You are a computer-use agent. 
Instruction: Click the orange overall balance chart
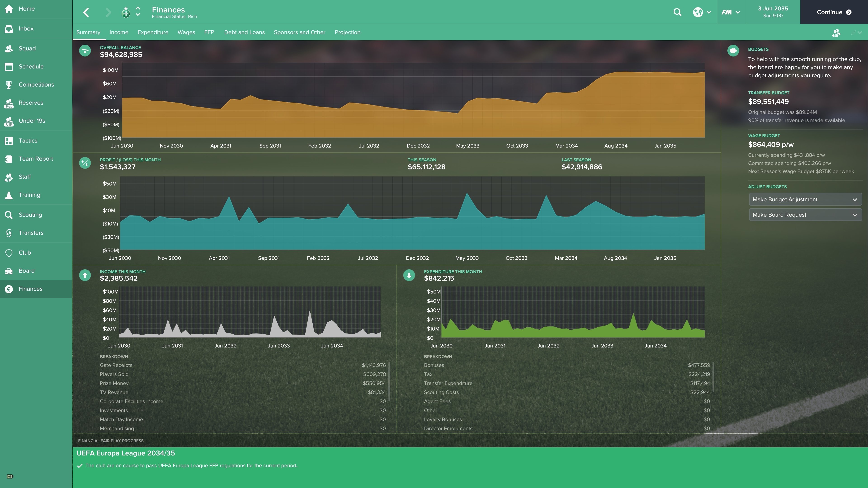413,100
